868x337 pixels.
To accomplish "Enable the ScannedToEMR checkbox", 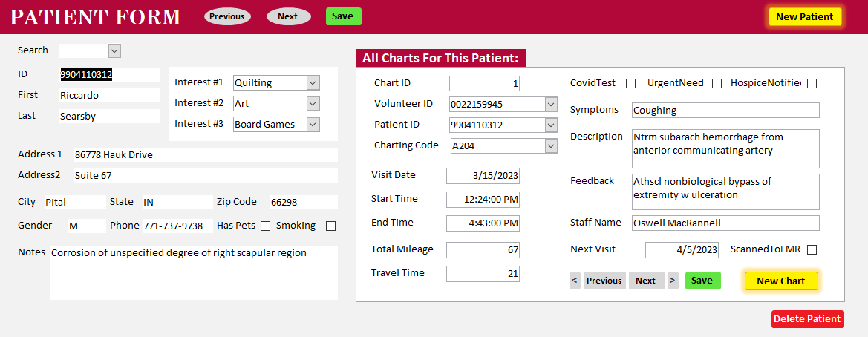I will [x=812, y=249].
